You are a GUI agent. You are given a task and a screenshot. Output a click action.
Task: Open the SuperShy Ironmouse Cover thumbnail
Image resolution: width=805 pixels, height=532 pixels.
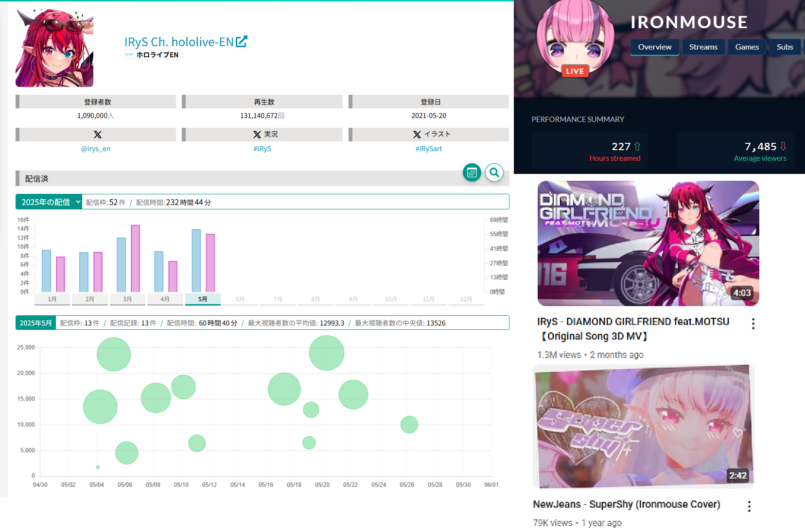point(644,427)
